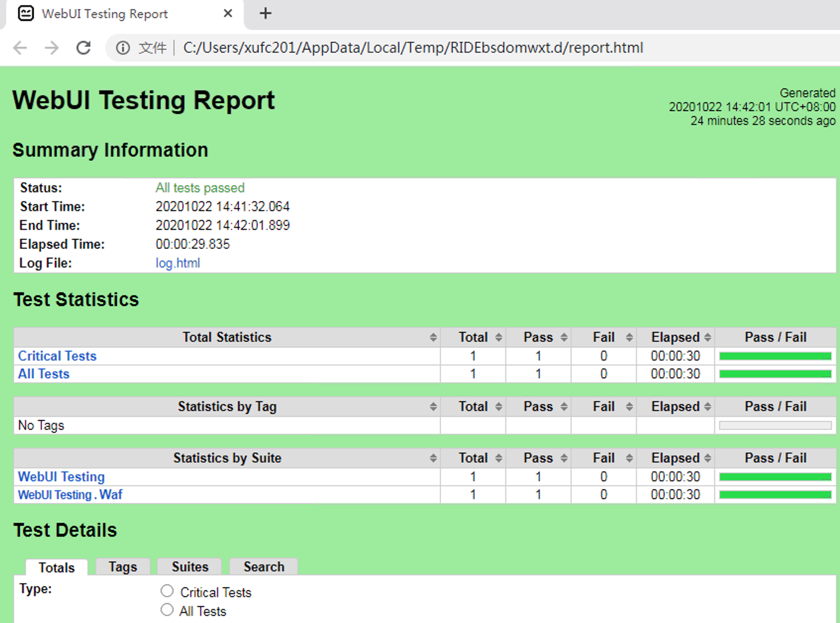Screen dimensions: 840x623
Task: Click the WebUI Testing Report tab favicon
Action: 26,13
